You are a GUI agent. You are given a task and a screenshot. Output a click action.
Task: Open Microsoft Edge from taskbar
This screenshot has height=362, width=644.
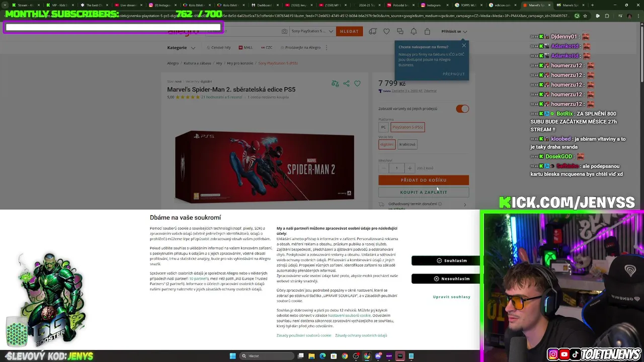(x=323, y=356)
